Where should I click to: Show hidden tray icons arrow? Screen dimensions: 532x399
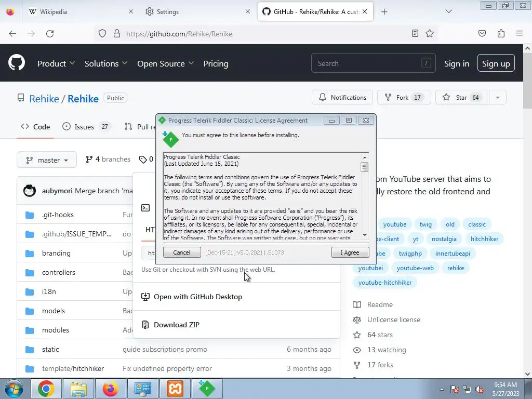tap(442, 389)
